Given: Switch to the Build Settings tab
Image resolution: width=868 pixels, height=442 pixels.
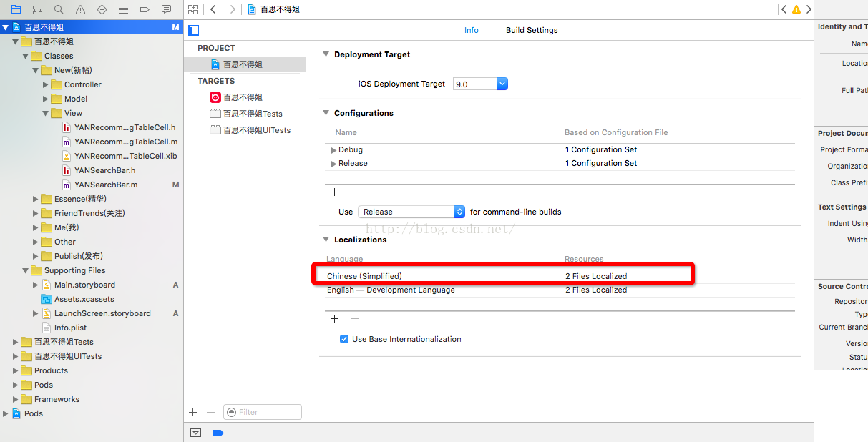Looking at the screenshot, I should [x=532, y=30].
